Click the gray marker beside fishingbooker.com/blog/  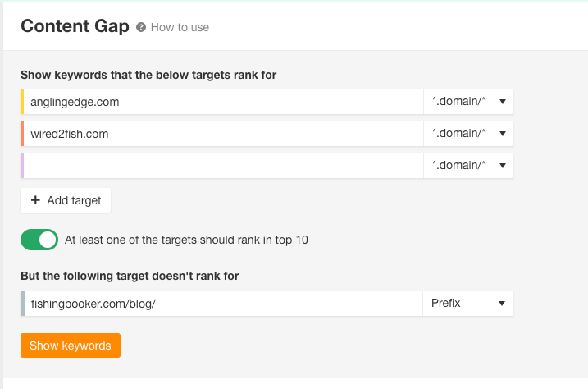coord(23,304)
